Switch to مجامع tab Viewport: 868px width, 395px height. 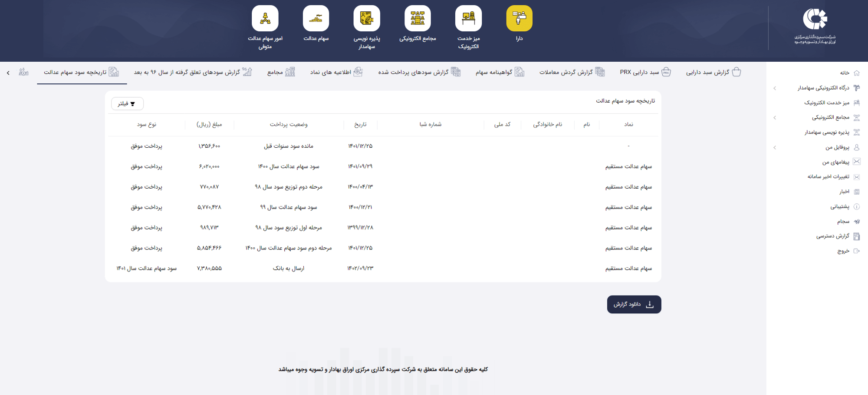[281, 72]
